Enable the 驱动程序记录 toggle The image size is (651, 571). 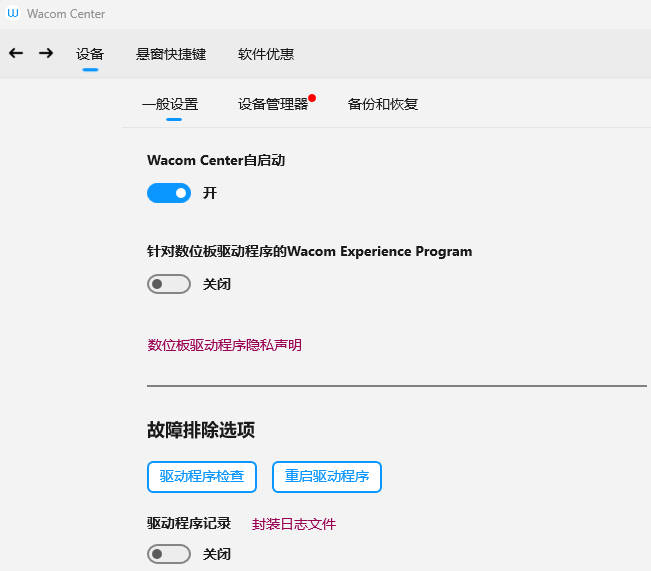coord(169,554)
